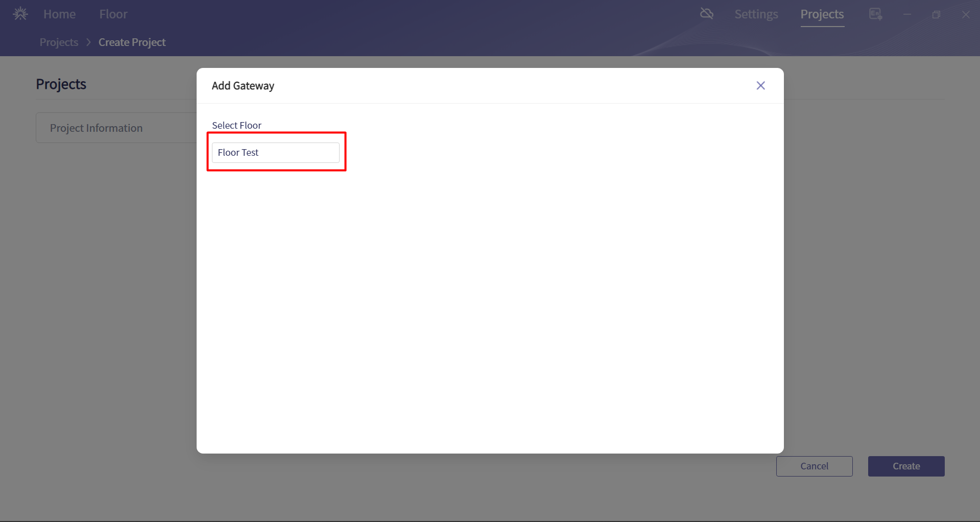This screenshot has width=980, height=522.
Task: Minimize the application window
Action: point(907,15)
